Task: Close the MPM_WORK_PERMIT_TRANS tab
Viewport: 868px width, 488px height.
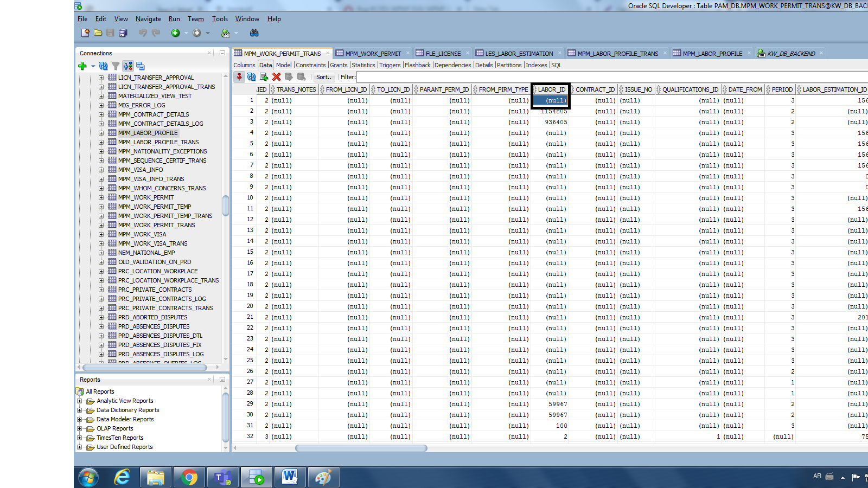Action: pos(328,54)
